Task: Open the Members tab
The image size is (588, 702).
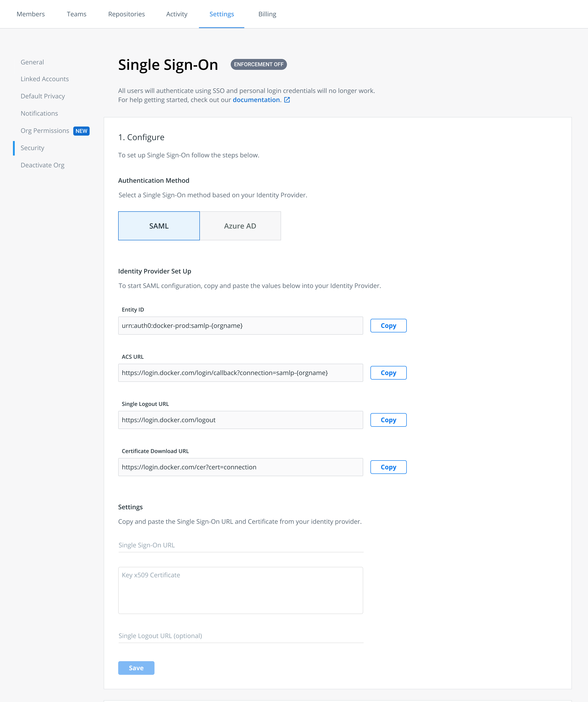Action: pyautogui.click(x=31, y=14)
